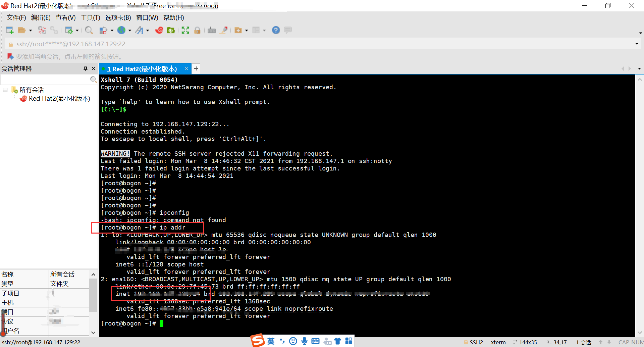Click the new tab plus button
Viewport: 644px width, 347px height.
click(x=196, y=68)
